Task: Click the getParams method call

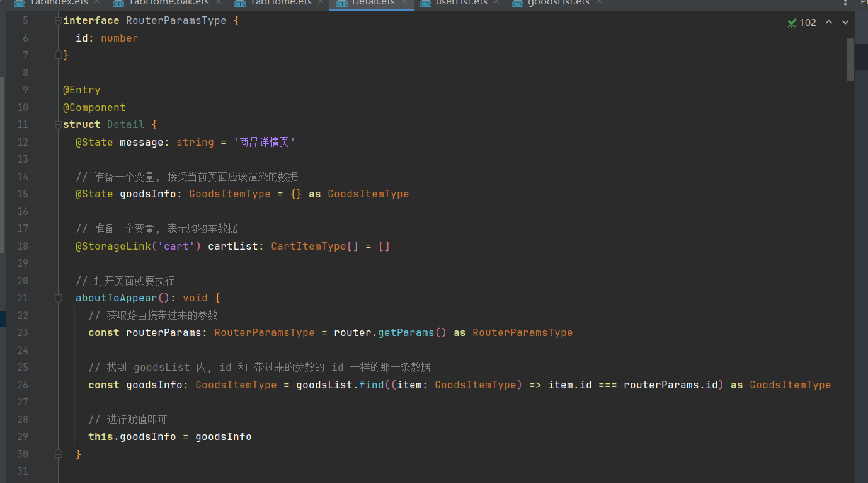Action: [406, 332]
